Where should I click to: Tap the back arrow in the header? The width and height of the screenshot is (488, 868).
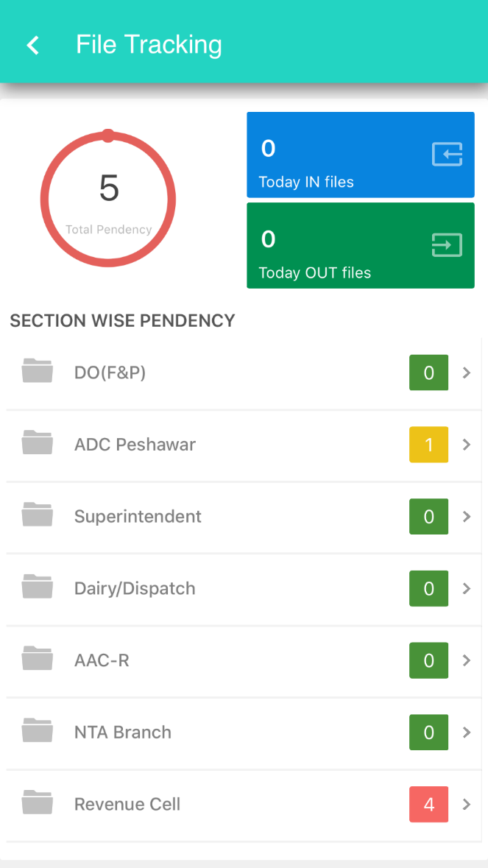33,46
